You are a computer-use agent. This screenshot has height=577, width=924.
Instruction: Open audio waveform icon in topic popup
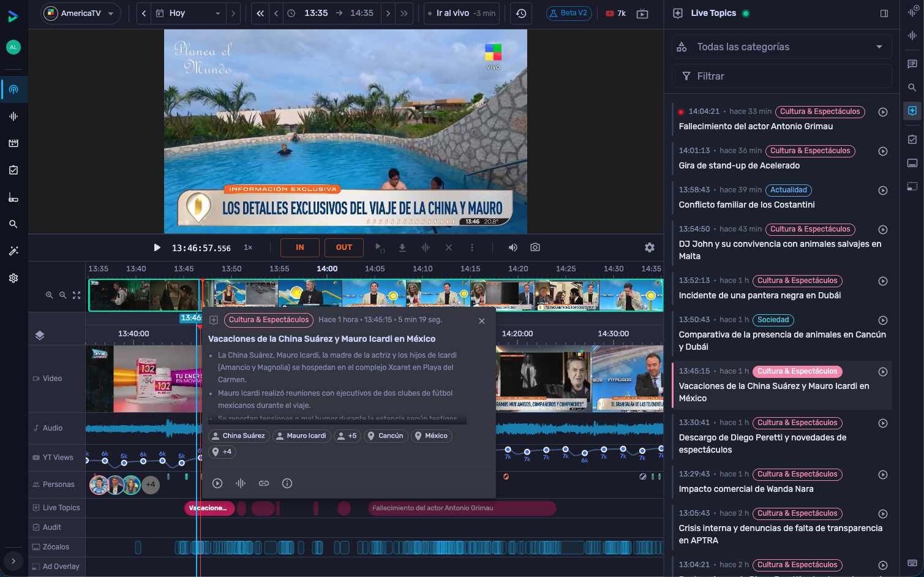241,483
